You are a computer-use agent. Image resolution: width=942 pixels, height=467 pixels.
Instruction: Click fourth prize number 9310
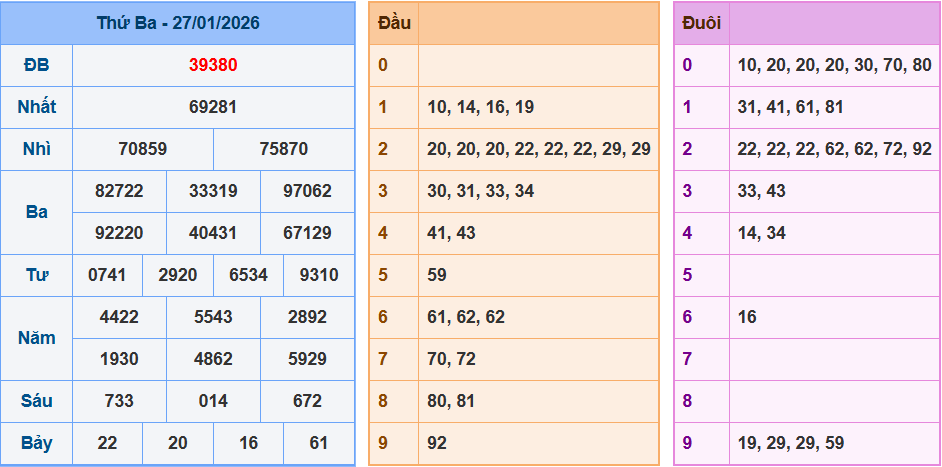(x=319, y=275)
